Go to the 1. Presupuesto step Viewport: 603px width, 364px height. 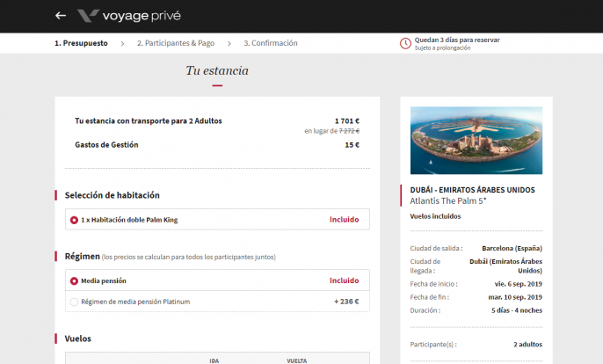81,43
